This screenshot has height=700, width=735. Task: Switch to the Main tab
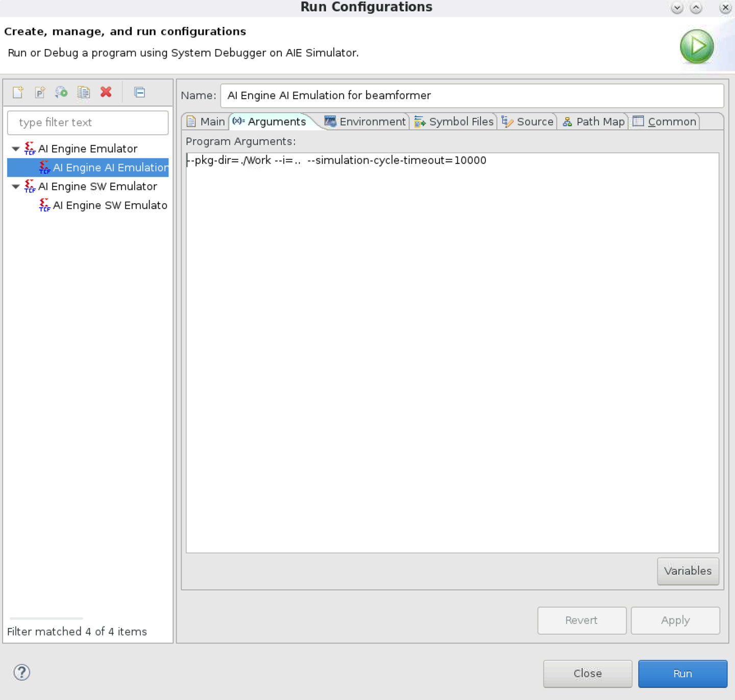[x=206, y=122]
